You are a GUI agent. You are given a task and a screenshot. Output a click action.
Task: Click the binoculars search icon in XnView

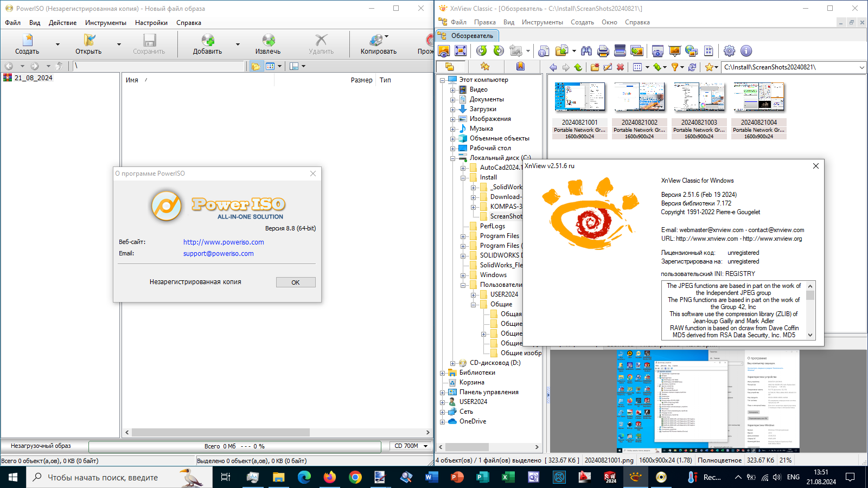pos(586,51)
